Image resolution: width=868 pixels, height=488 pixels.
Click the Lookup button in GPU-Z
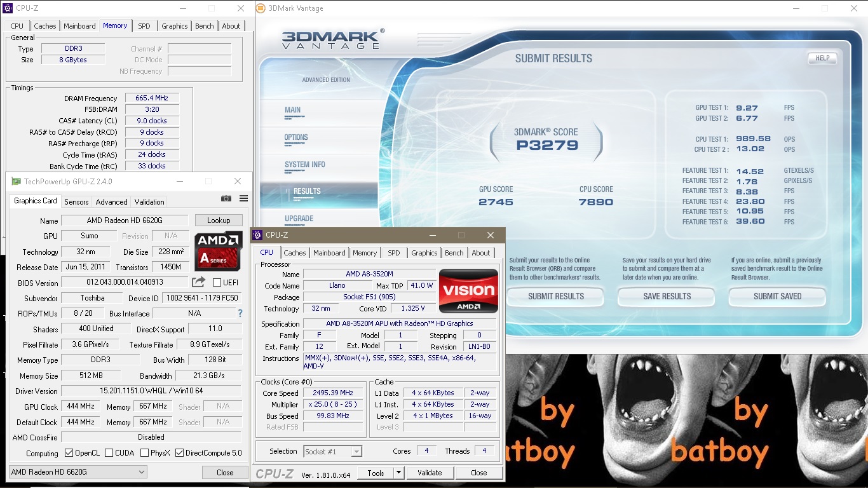tap(219, 220)
